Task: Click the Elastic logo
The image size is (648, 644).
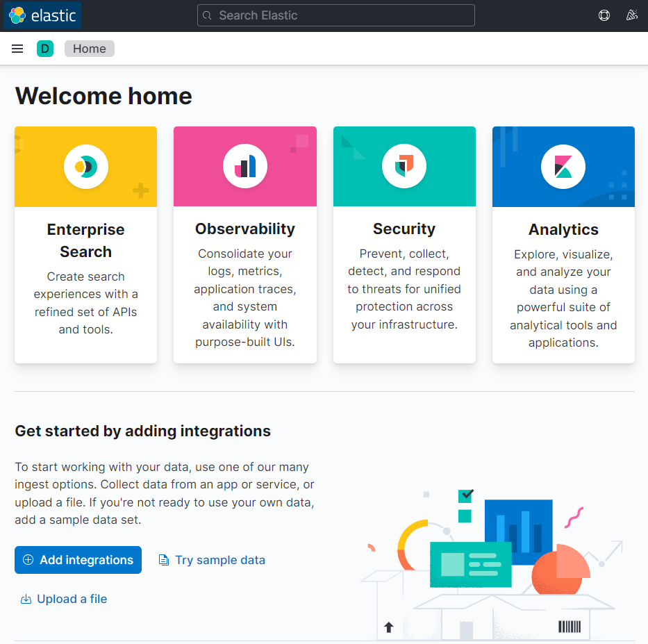Action: [x=42, y=16]
